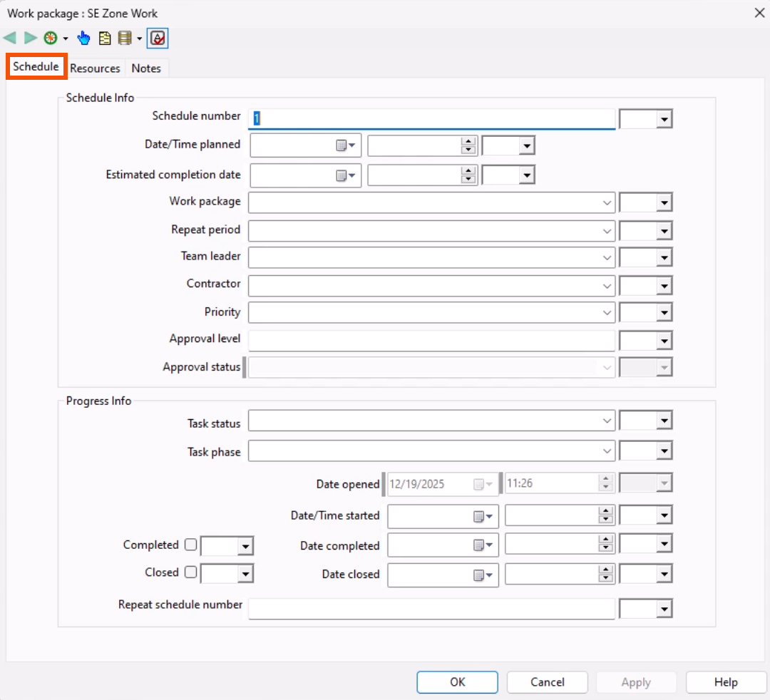Tick the Completed checkbox

coord(190,545)
